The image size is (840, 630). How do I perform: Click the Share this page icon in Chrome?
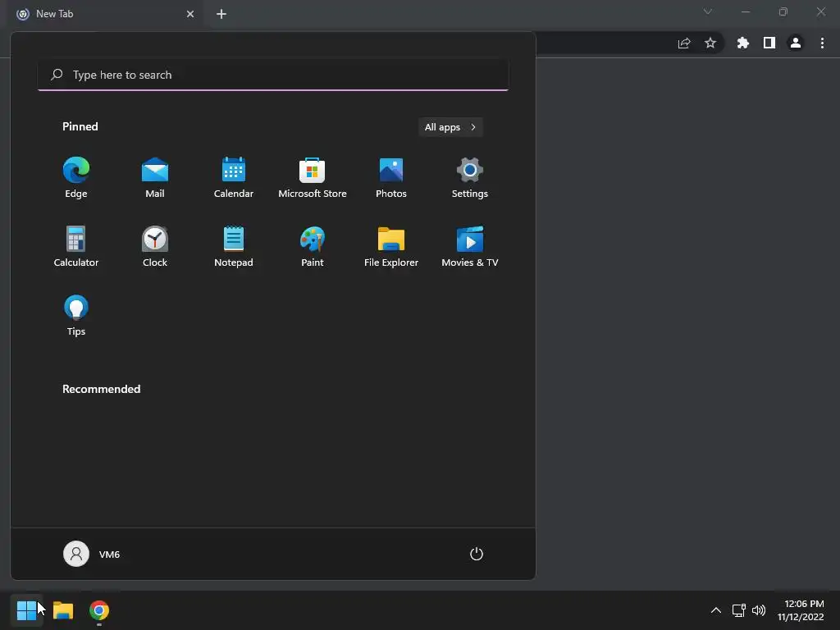click(684, 43)
